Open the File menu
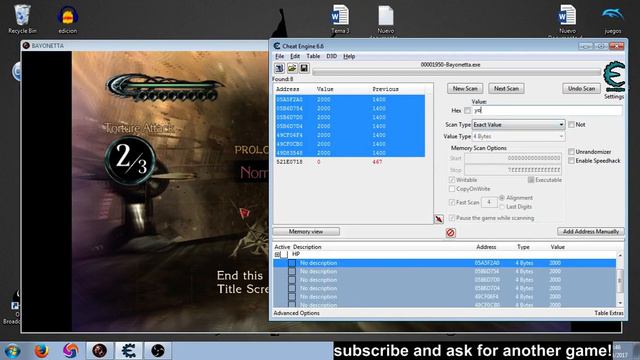The height and width of the screenshot is (360, 640). tap(280, 56)
